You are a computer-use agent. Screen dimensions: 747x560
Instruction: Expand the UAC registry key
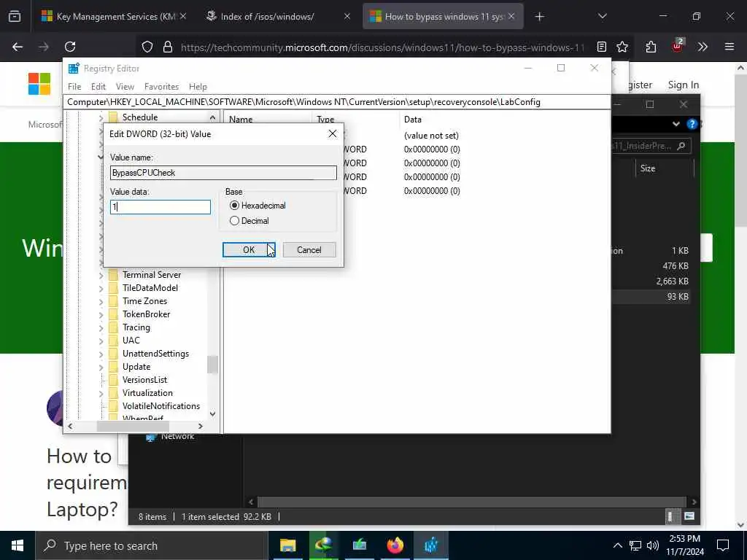(x=101, y=341)
